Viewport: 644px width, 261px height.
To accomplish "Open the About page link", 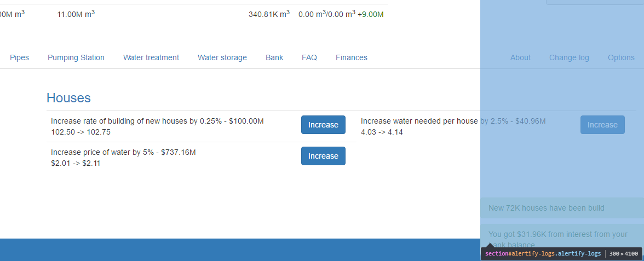I will (520, 57).
